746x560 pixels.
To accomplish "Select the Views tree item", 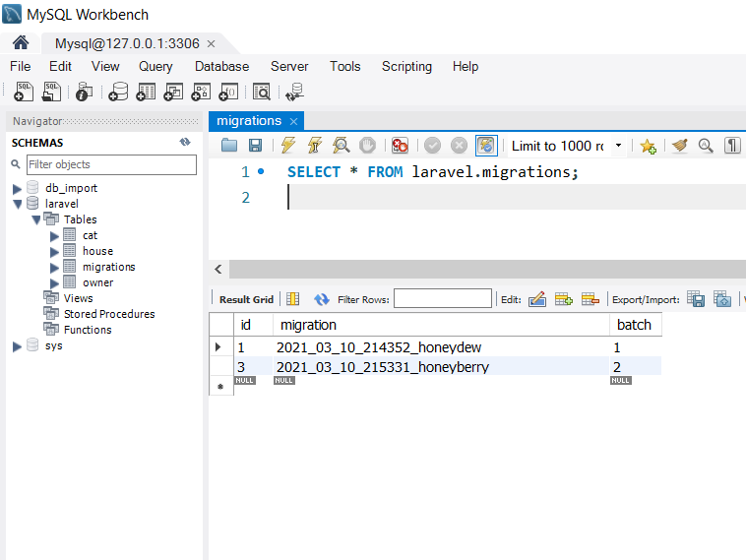I will 78,298.
